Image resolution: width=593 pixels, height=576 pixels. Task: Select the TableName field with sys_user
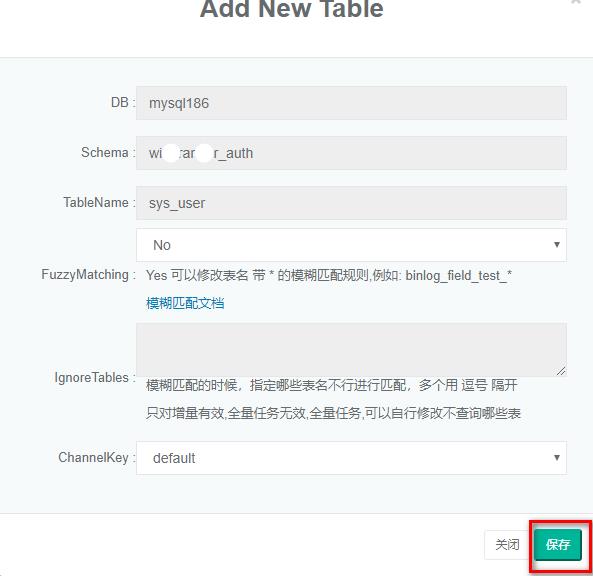coord(351,203)
